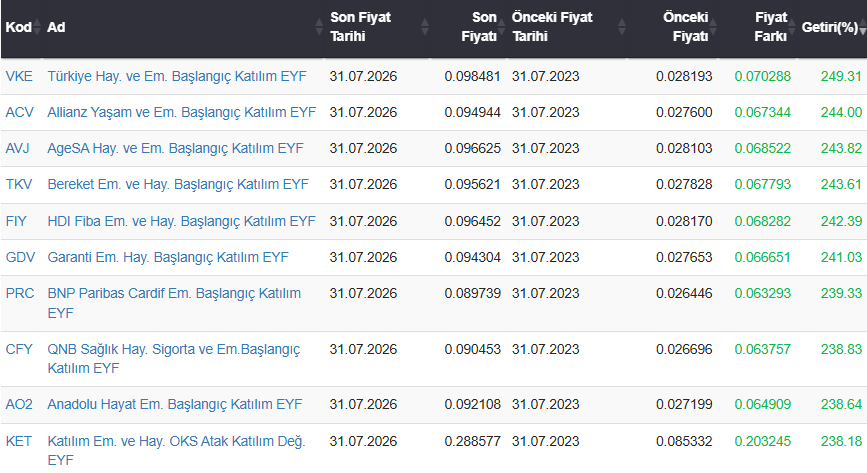Sort by Son Fiyatı column arrows
Image resolution: width=867 pixels, height=473 pixels.
502,27
